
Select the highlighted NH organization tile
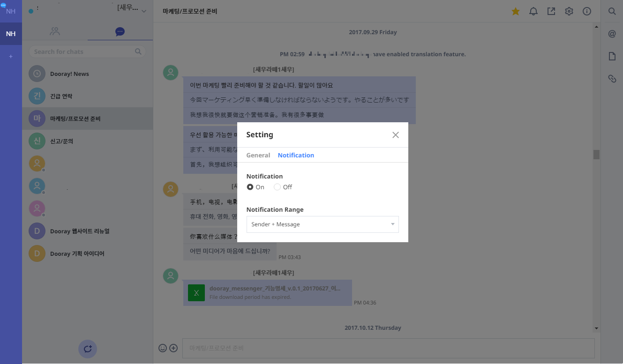(11, 34)
